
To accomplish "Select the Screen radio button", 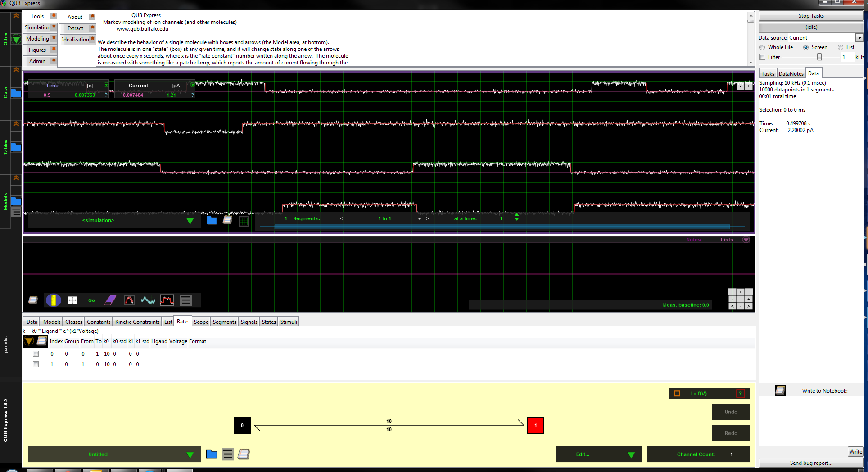I will click(806, 47).
